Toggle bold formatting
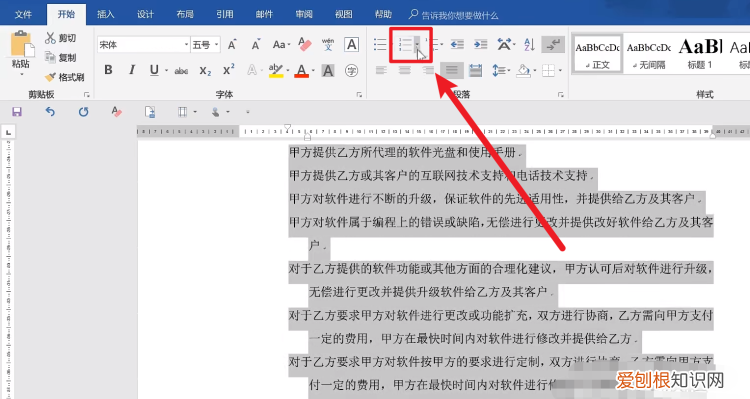The width and height of the screenshot is (750, 399). (109, 70)
